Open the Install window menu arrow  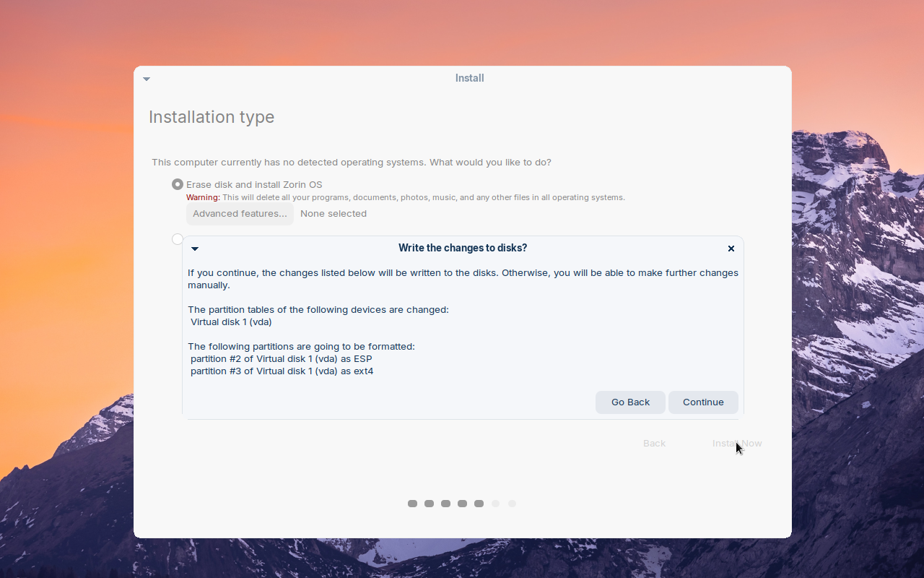point(147,79)
